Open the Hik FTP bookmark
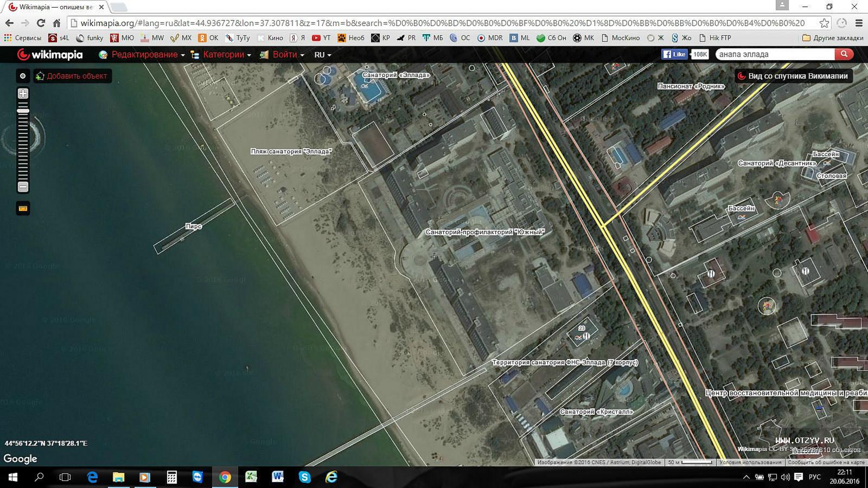868x488 pixels. click(x=715, y=38)
